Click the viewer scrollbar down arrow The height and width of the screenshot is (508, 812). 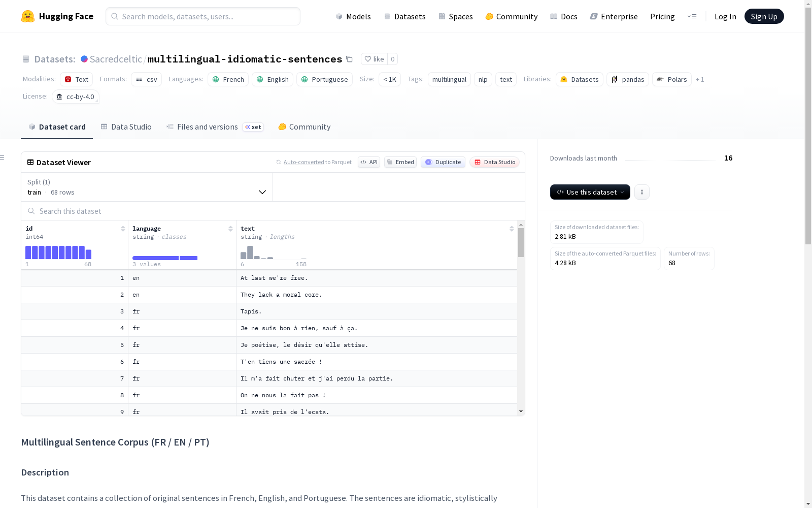coord(521,411)
